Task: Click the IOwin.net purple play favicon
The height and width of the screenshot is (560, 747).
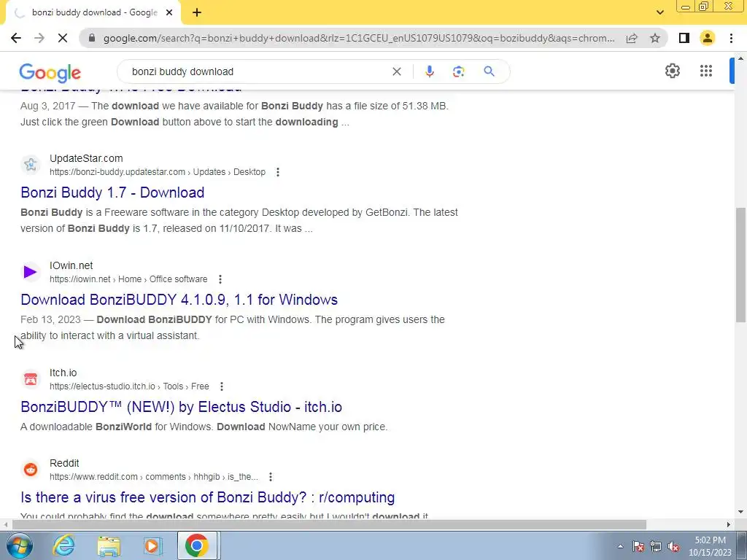Action: pos(31,272)
